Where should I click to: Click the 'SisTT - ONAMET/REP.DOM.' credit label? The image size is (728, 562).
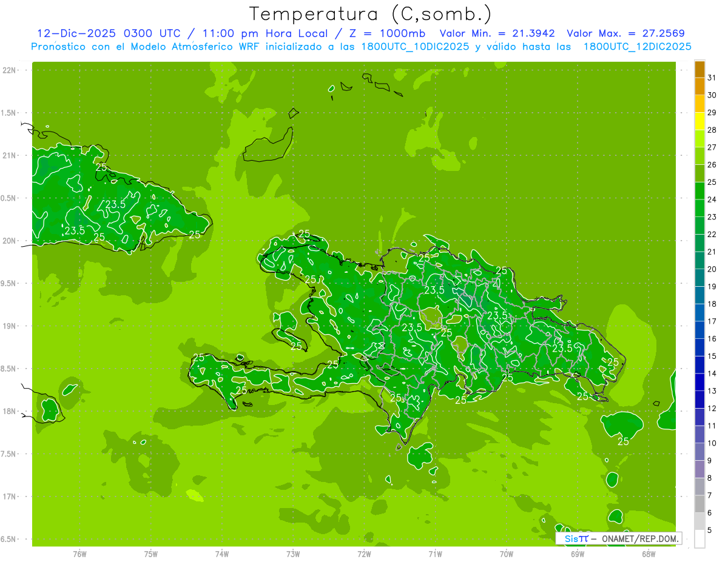(x=619, y=538)
